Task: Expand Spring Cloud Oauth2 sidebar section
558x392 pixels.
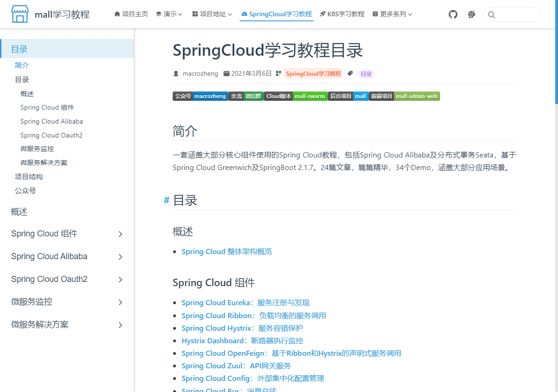Action: tap(67, 279)
